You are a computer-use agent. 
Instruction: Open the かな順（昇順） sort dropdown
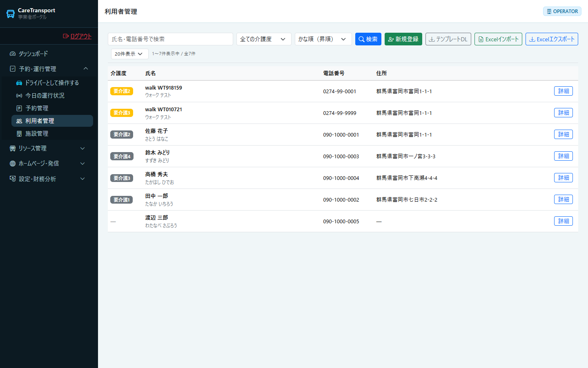[323, 39]
